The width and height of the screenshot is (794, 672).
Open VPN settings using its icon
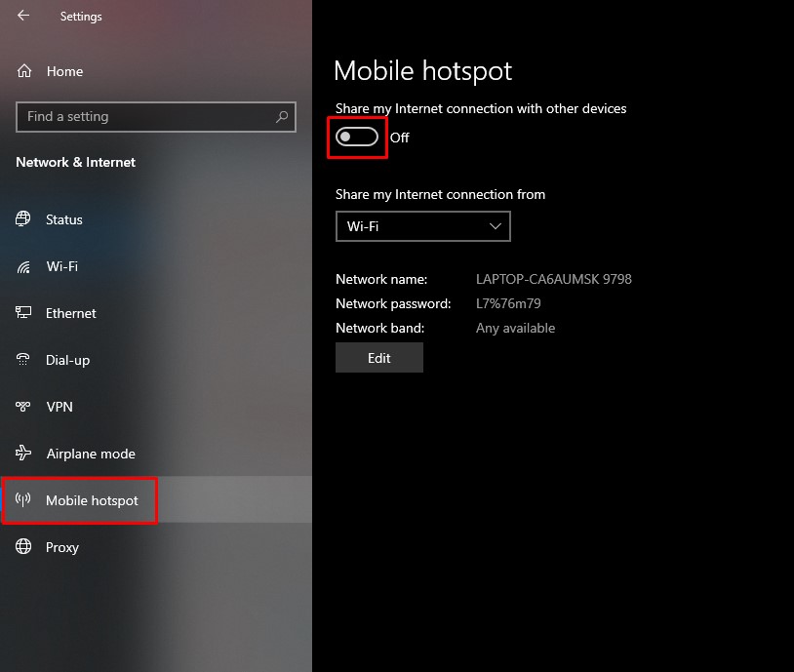(21, 407)
